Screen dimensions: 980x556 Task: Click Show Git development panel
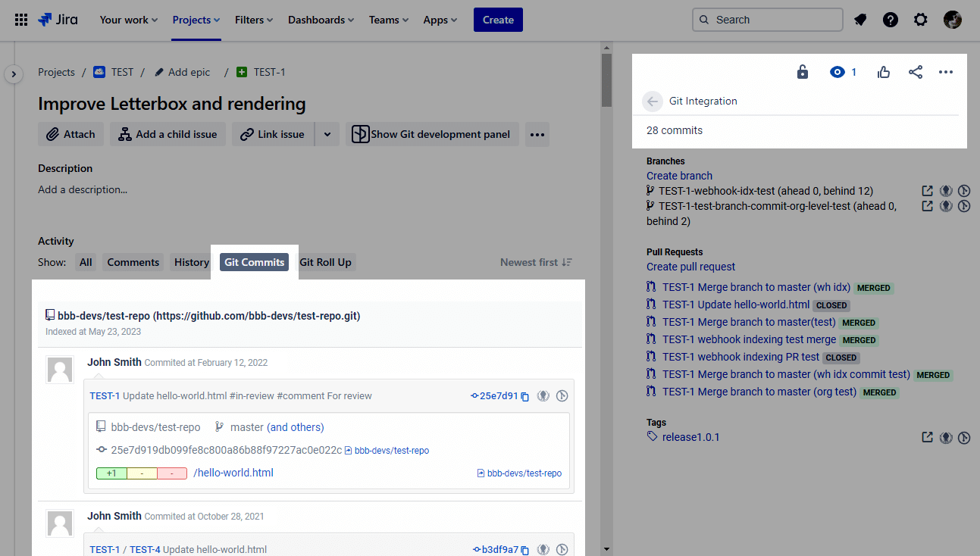pyautogui.click(x=433, y=134)
